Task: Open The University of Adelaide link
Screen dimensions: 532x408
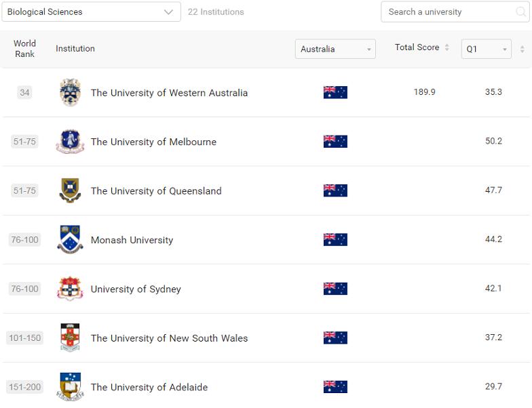Action: (149, 387)
